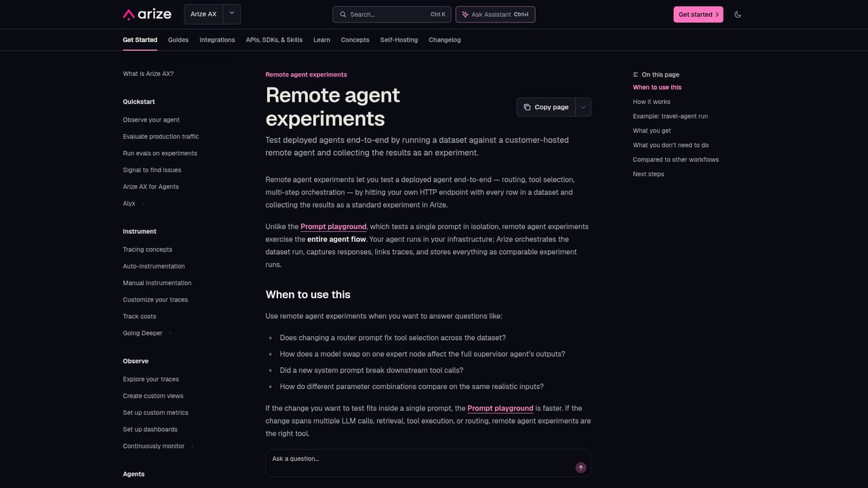Switch to the Guides tab
Screen dimensions: 868x488
point(178,40)
